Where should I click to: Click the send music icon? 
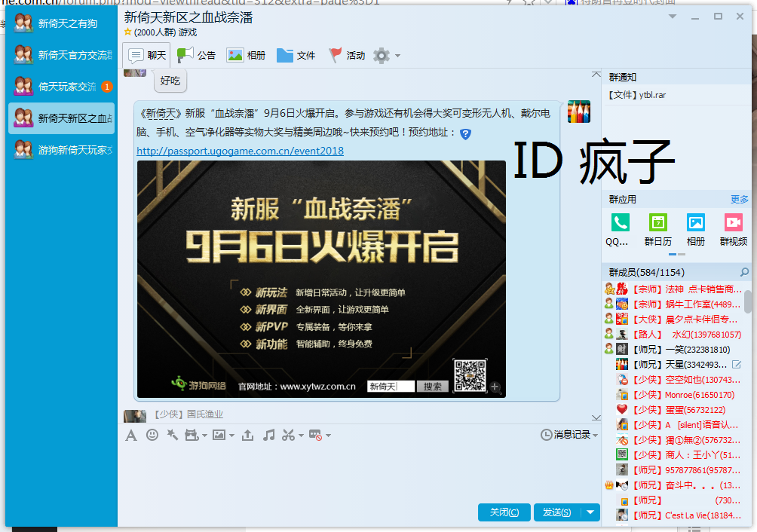click(268, 436)
